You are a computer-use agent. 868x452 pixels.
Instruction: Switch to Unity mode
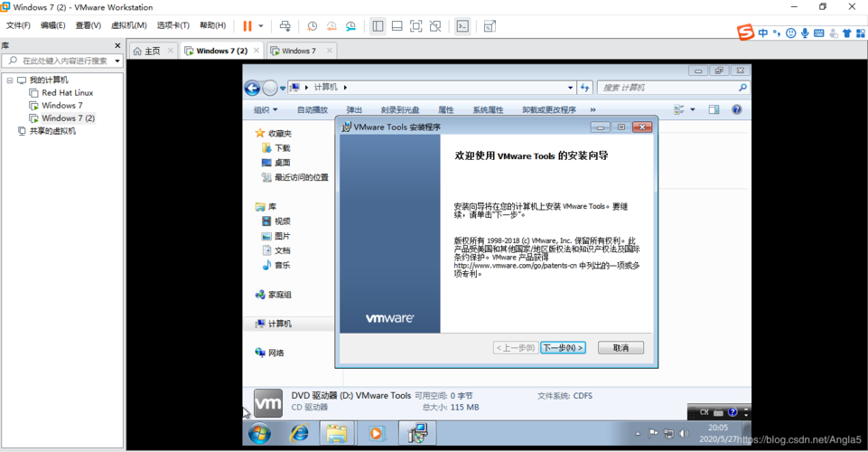(435, 26)
